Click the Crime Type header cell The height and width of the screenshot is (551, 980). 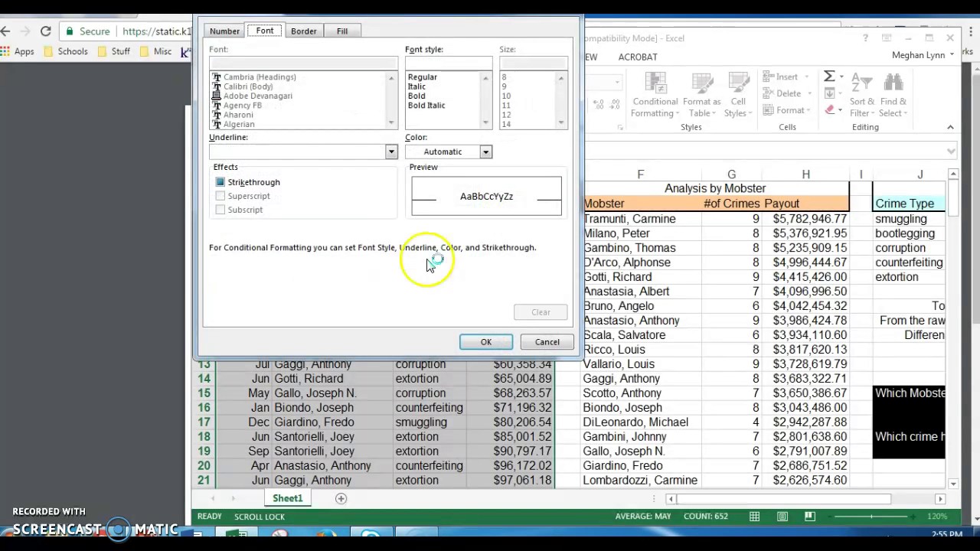pos(909,204)
